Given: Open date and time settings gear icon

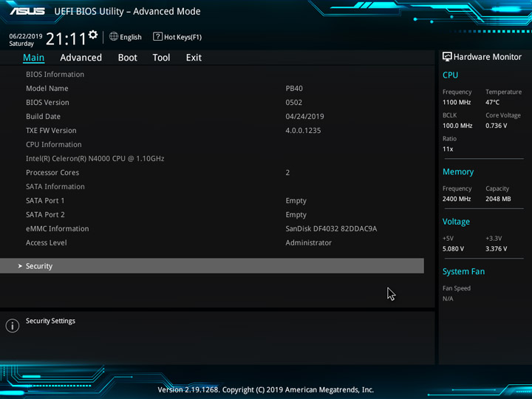Looking at the screenshot, I should 93,35.
